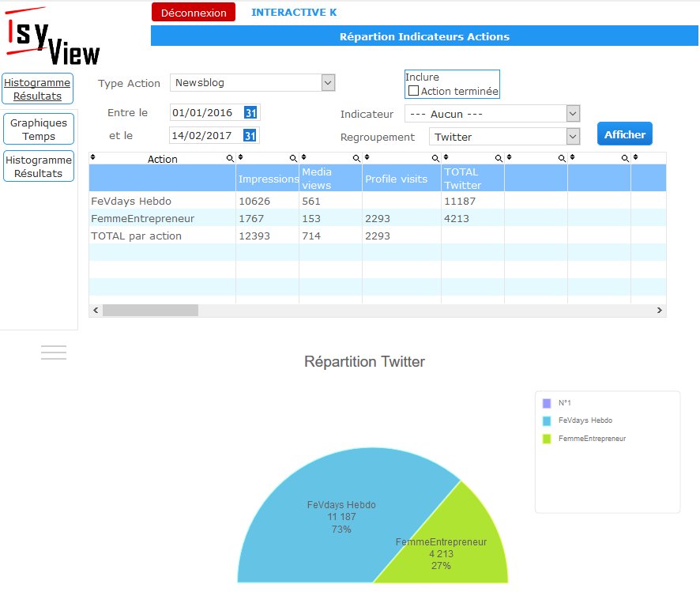Sort Profile visits column using arrows
Image resolution: width=700 pixels, height=592 pixels.
pos(367,156)
